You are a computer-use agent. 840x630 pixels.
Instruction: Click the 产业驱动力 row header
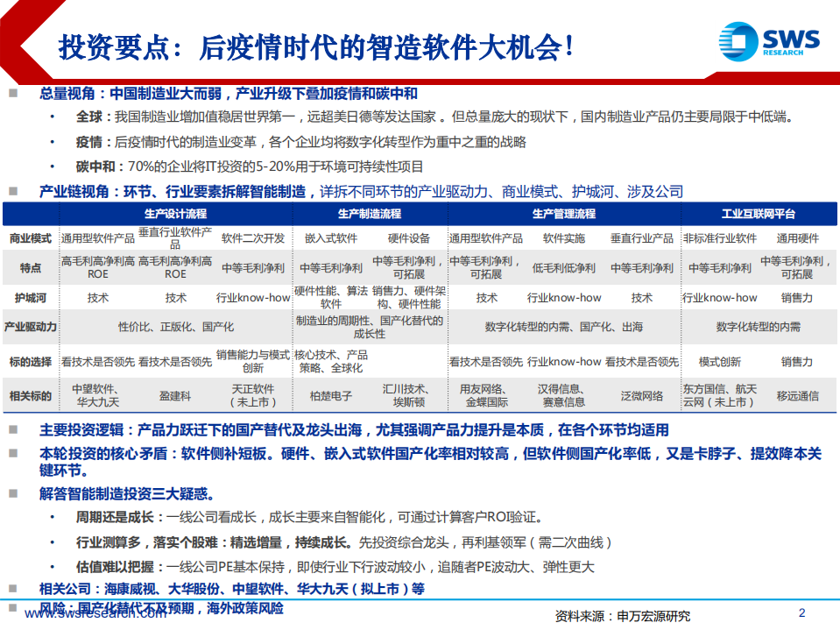(x=30, y=325)
